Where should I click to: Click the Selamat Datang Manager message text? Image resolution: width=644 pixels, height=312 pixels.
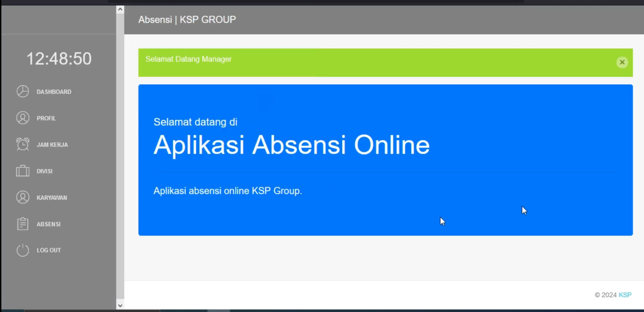[188, 59]
